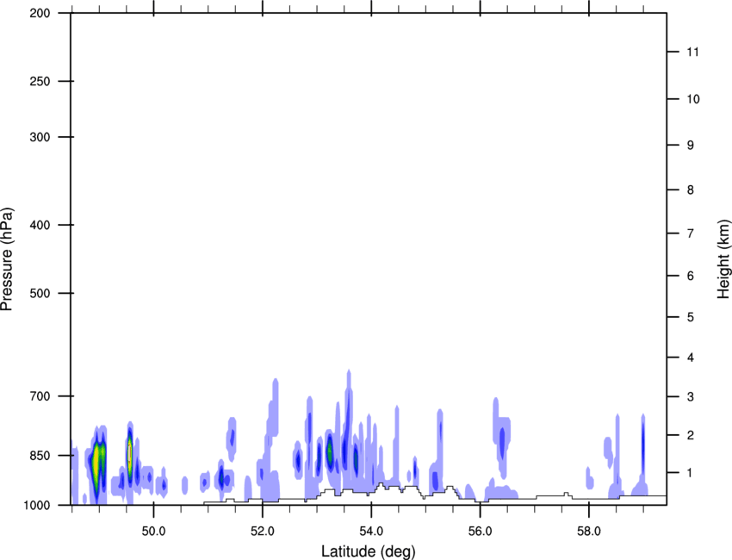The image size is (732, 560).
Task: Select the 400 pressure tick label
Action: click(40, 225)
